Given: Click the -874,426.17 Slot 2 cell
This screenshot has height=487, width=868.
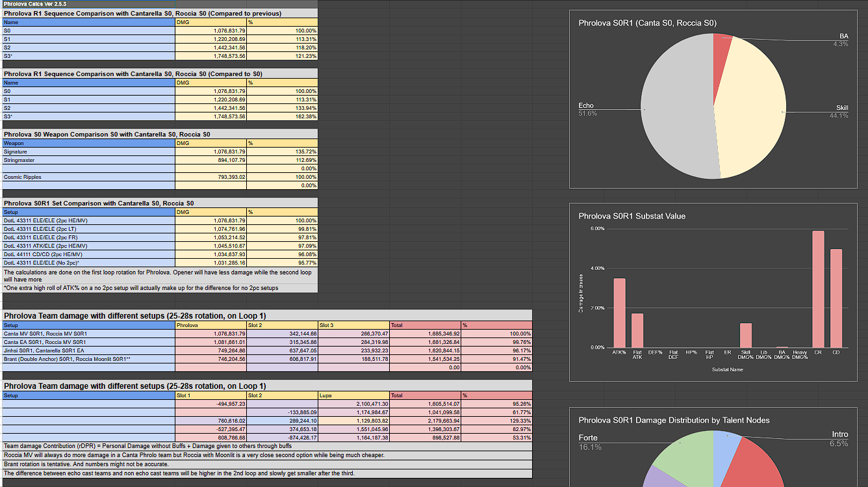Looking at the screenshot, I should 282,438.
